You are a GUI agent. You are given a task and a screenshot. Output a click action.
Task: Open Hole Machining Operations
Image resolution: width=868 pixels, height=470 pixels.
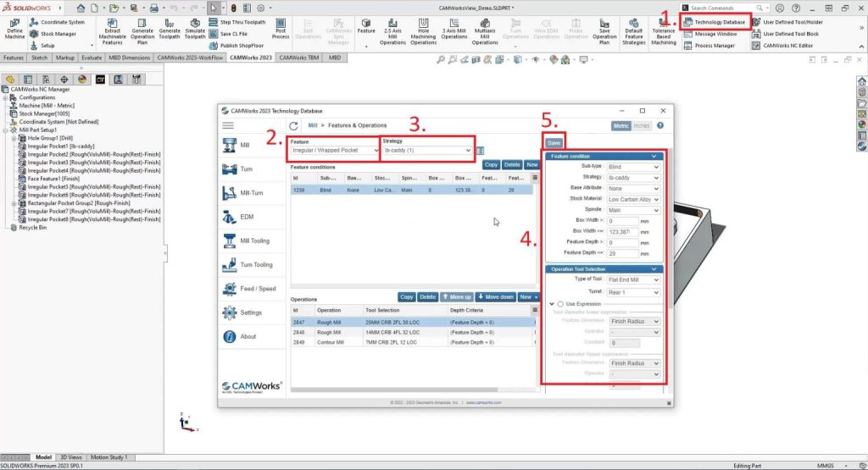424,31
